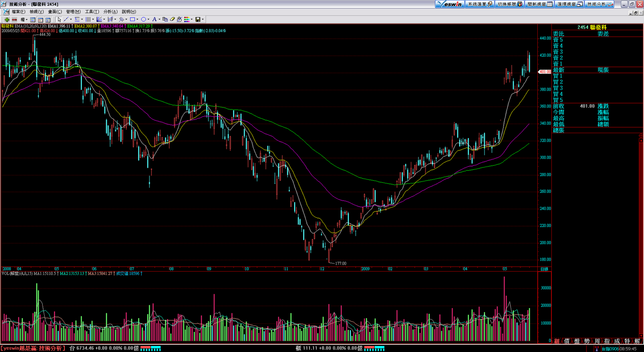The height and width of the screenshot is (352, 644).
Task: Select the arrow pointer tool
Action: (x=59, y=19)
